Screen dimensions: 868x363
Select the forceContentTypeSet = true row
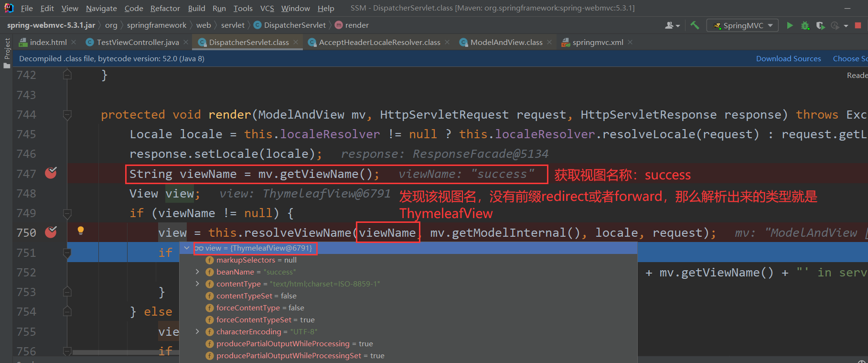click(408, 320)
